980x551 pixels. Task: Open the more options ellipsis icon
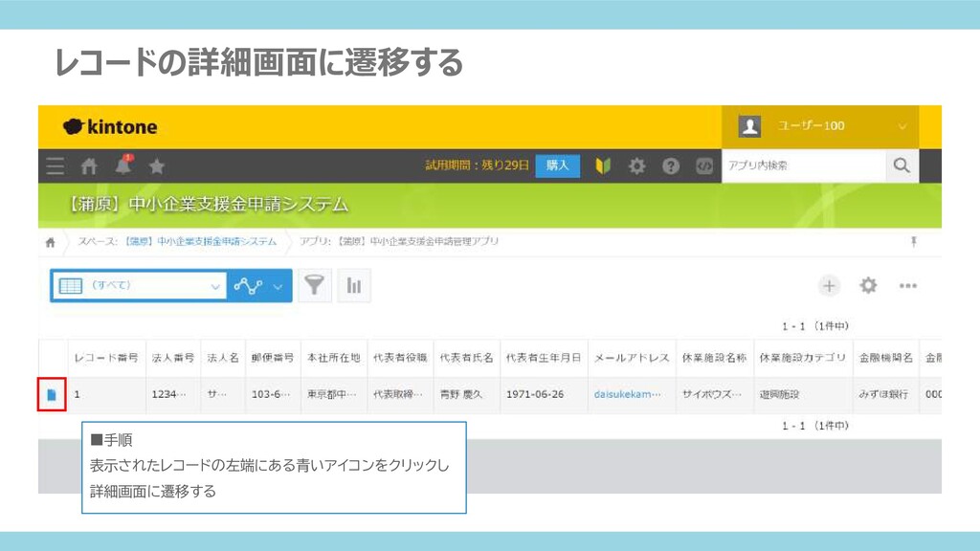[907, 285]
